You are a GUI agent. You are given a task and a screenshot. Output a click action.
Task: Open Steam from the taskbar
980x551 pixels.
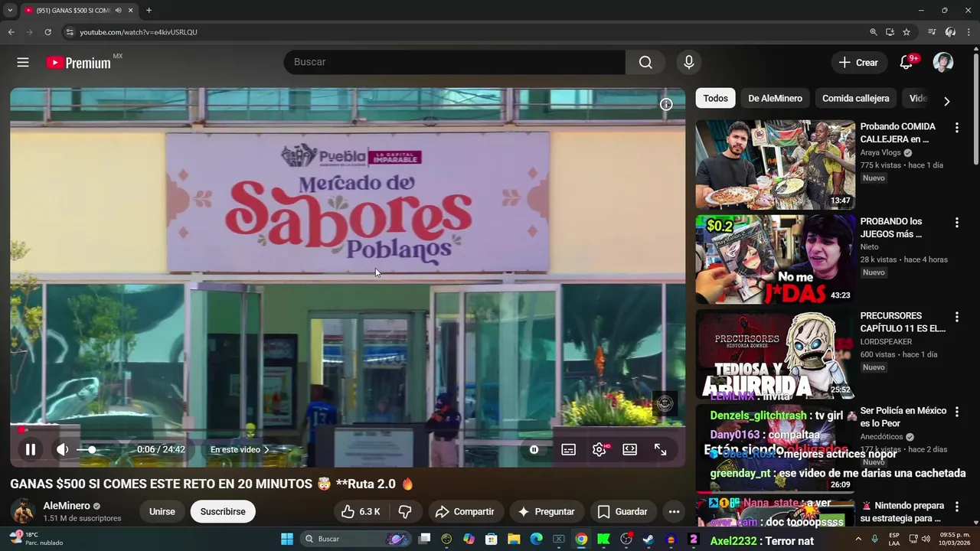[648, 539]
